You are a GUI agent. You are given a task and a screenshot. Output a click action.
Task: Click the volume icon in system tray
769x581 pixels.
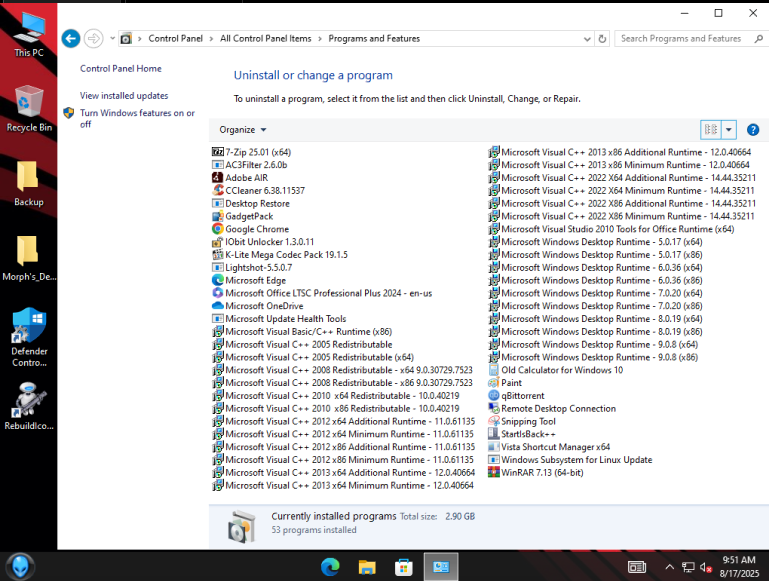click(x=706, y=567)
